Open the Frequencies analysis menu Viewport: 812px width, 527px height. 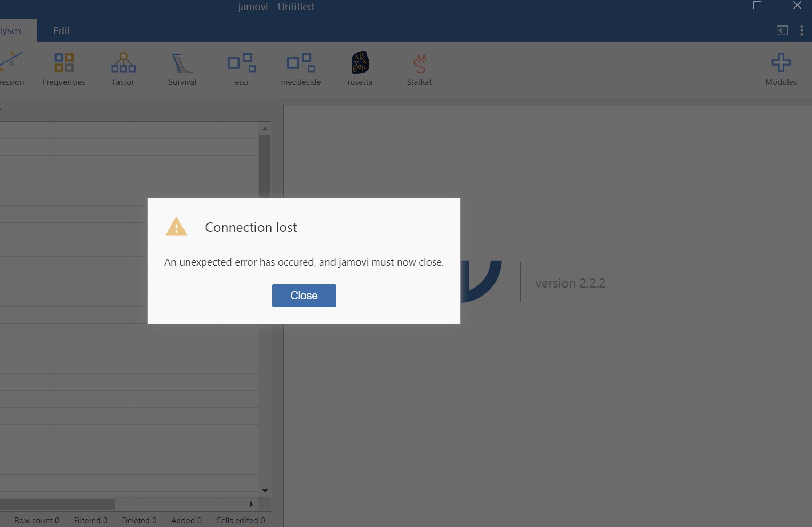click(64, 69)
